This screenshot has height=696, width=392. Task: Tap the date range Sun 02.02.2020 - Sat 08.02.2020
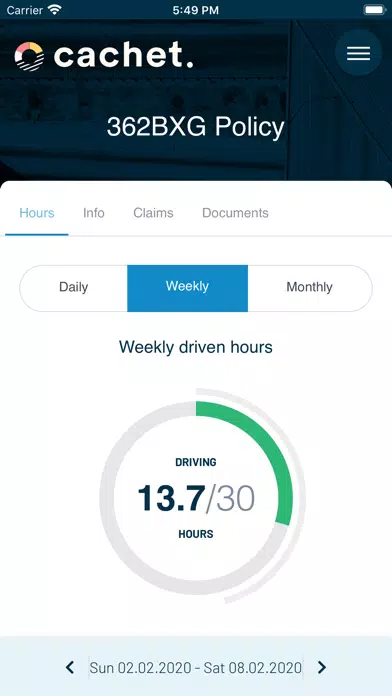[196, 668]
